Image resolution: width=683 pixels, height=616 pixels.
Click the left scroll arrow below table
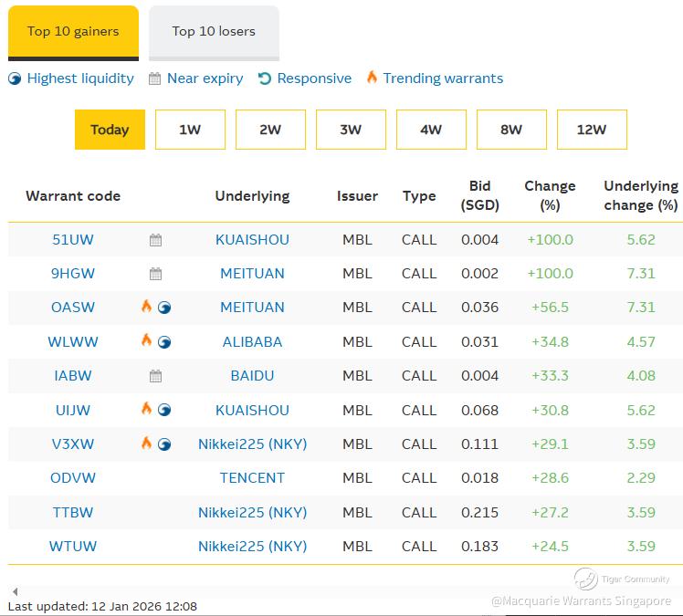[x=16, y=591]
